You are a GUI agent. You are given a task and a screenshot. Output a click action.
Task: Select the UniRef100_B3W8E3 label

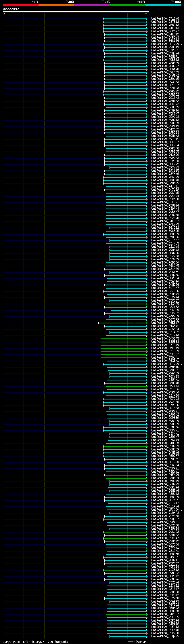(x=165, y=342)
